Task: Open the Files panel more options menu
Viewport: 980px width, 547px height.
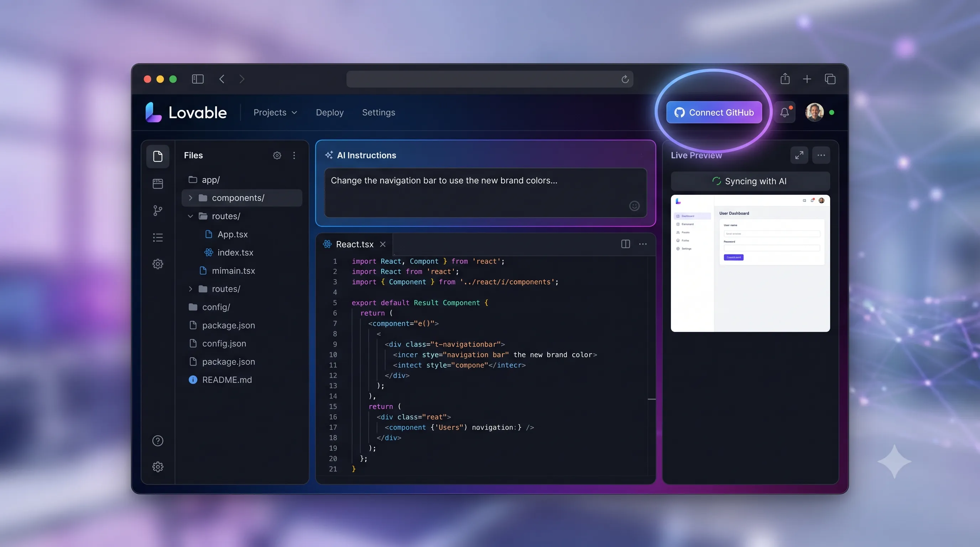Action: (x=294, y=155)
